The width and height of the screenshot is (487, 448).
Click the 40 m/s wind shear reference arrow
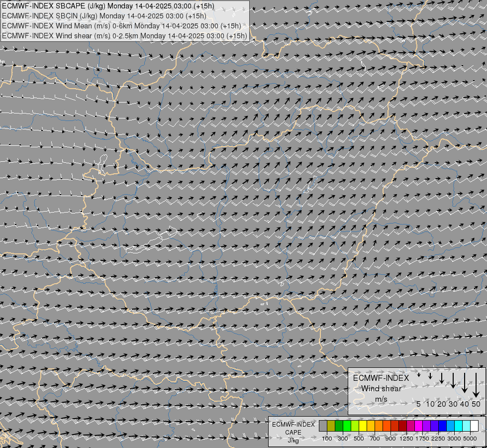[464, 383]
